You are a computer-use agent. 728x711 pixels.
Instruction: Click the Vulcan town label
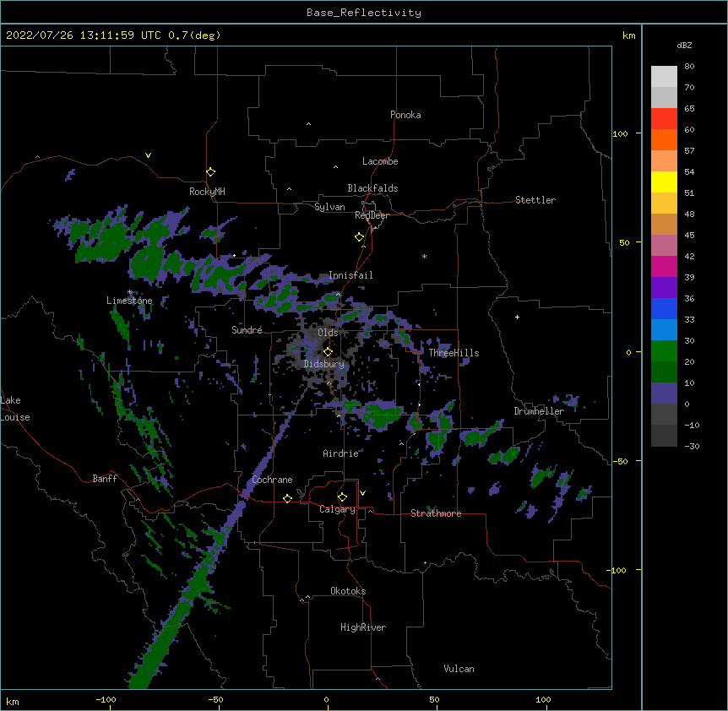point(459,669)
